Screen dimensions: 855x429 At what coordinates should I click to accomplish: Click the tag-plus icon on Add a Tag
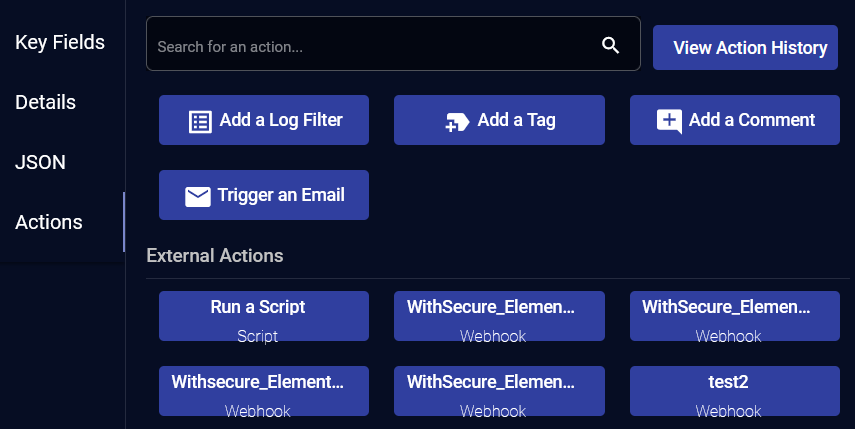457,123
